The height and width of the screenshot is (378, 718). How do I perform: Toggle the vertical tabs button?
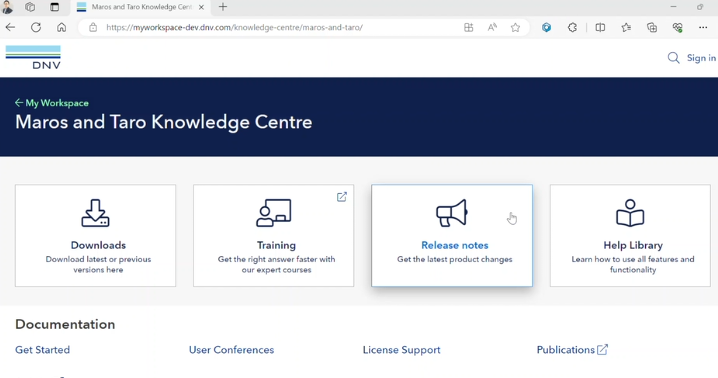pos(54,7)
